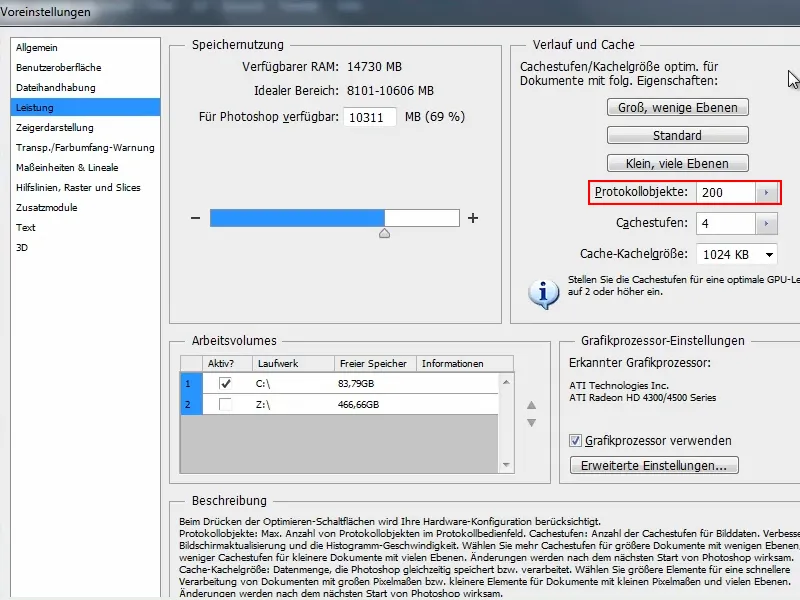Open Transp./Farbumfang-Warnung settings

(x=85, y=147)
